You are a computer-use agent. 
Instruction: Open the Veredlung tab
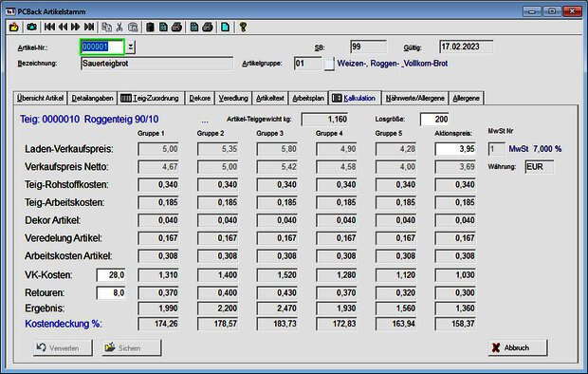coord(233,98)
